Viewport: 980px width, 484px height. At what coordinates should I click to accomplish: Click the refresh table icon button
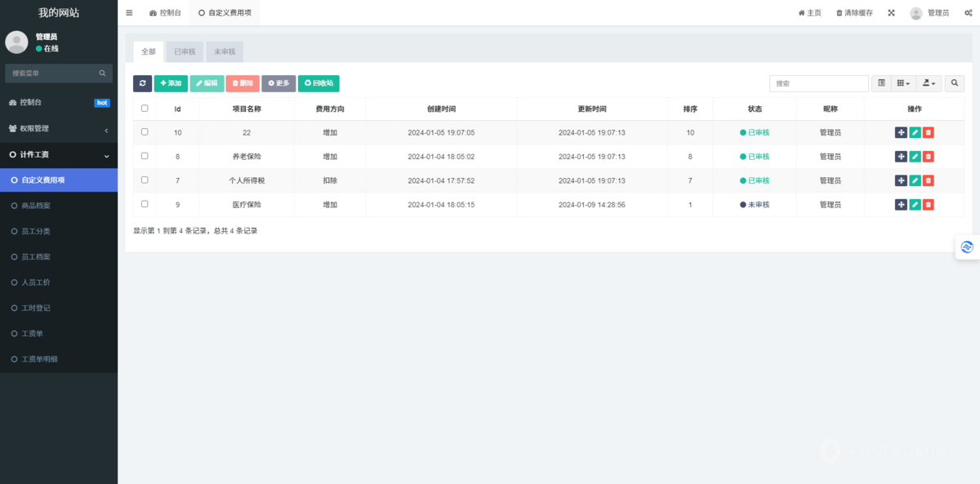coord(142,83)
